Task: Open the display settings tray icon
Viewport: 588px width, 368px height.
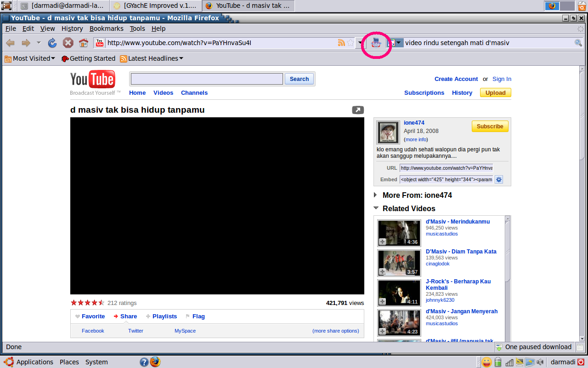Action: pos(520,362)
